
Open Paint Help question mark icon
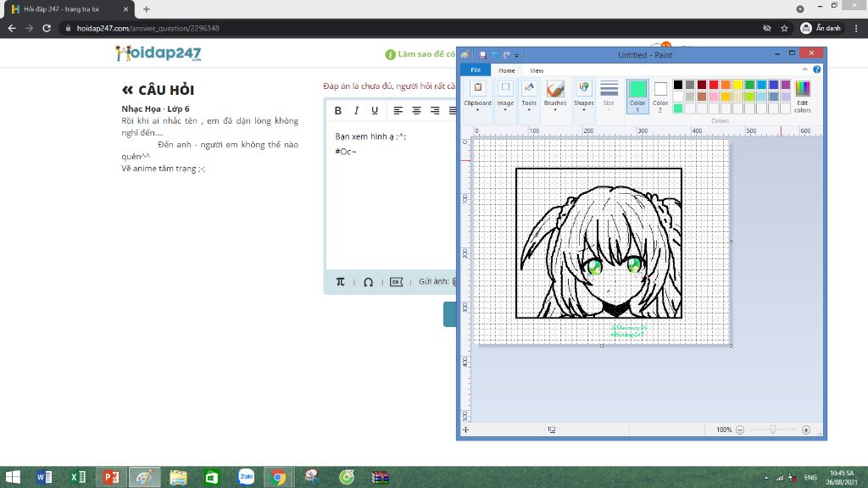tap(816, 69)
